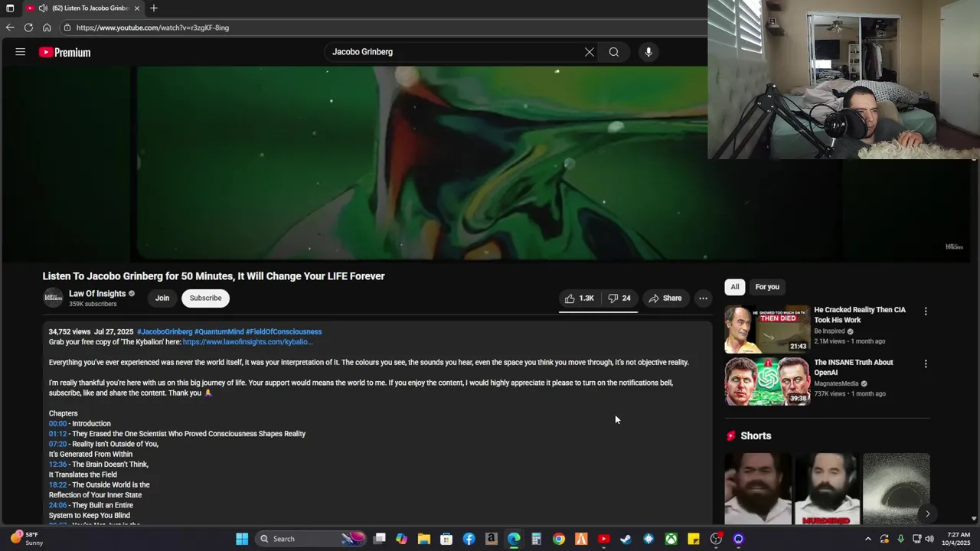
Task: Jump to the 01:12 chapter timestamp
Action: [x=58, y=434]
